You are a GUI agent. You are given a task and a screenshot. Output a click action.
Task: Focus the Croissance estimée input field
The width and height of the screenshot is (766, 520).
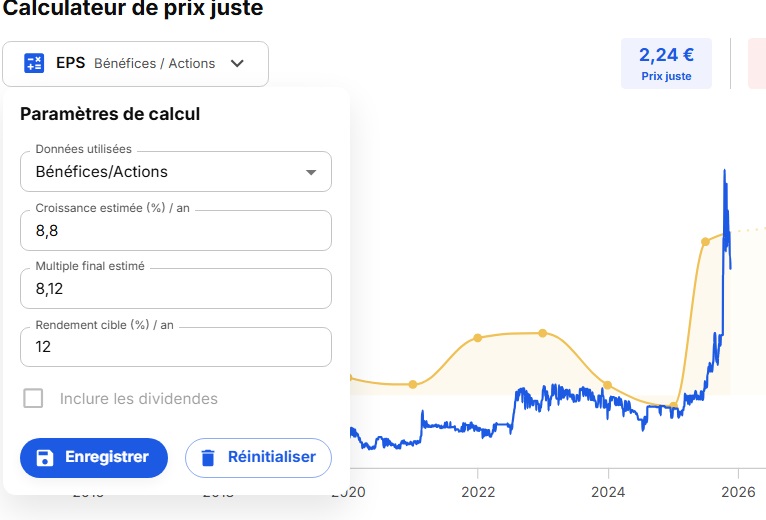tap(175, 231)
